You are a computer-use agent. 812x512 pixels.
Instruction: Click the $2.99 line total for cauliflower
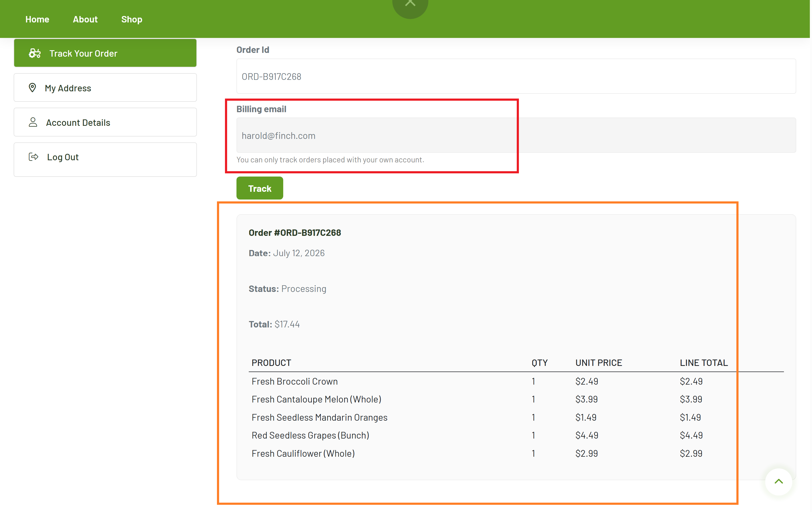pos(691,453)
